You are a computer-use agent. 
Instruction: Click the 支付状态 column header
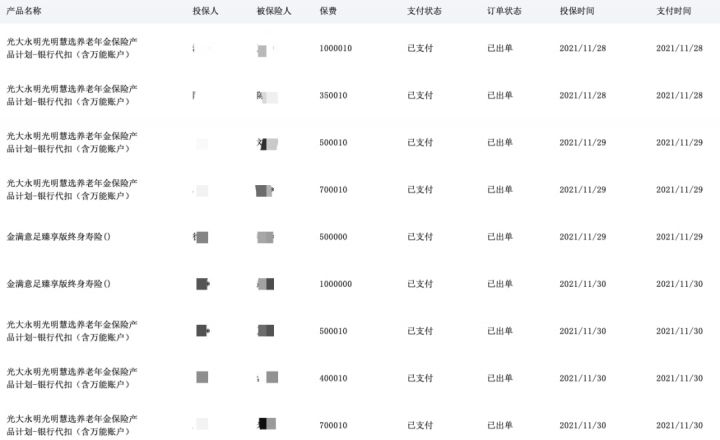424,10
